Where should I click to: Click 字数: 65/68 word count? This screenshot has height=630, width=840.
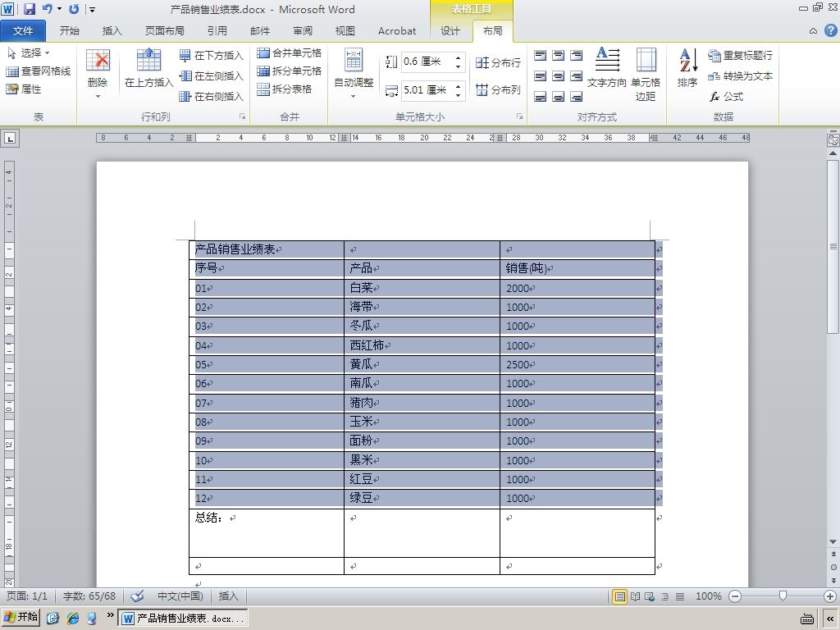[x=89, y=596]
